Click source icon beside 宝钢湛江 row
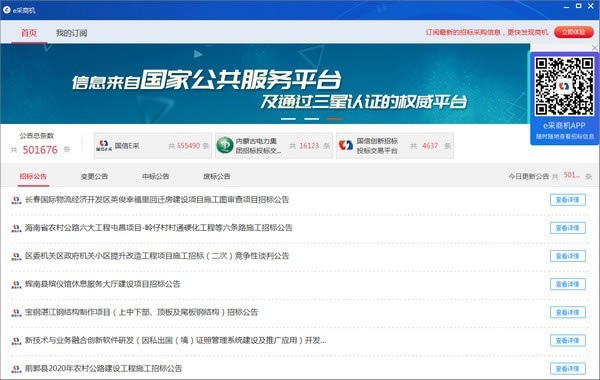600x380 pixels. pyautogui.click(x=16, y=313)
